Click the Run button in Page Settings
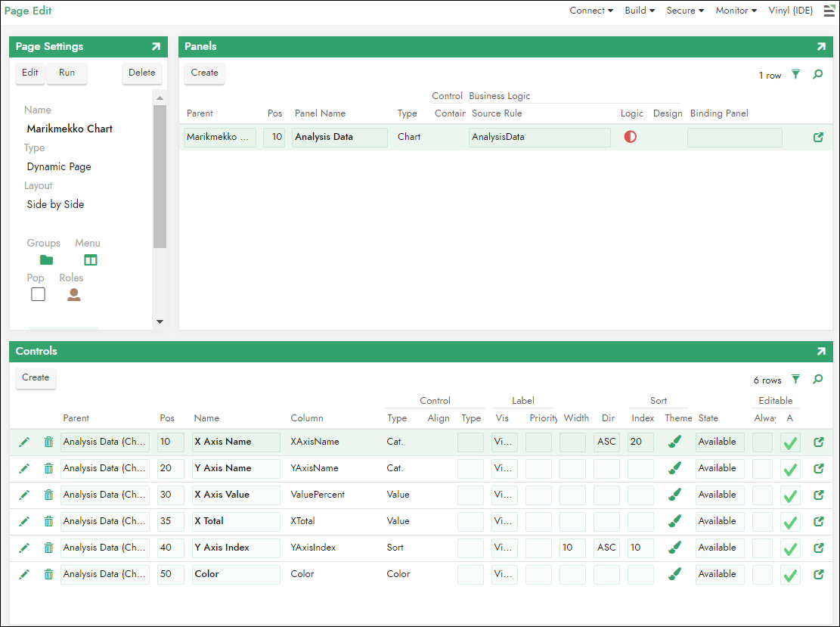The image size is (840, 627). [x=67, y=73]
